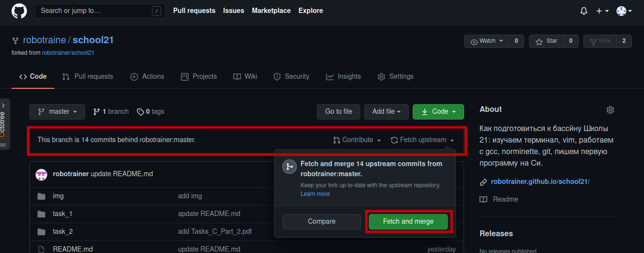644x253 pixels.
Task: Open the master branch selector
Action: pyautogui.click(x=57, y=111)
